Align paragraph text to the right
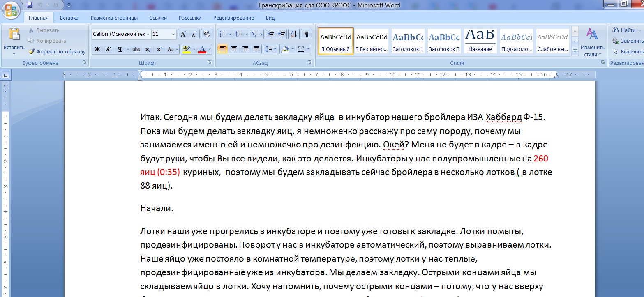Screen dimensions: 644x297 [x=245, y=49]
